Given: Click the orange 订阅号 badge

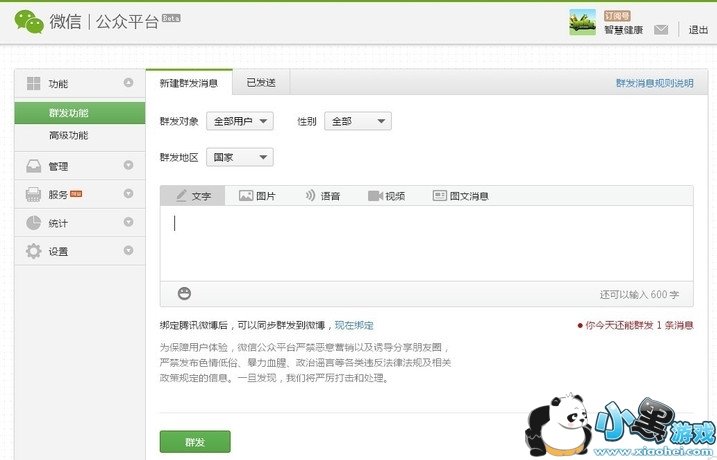Looking at the screenshot, I should 617,16.
